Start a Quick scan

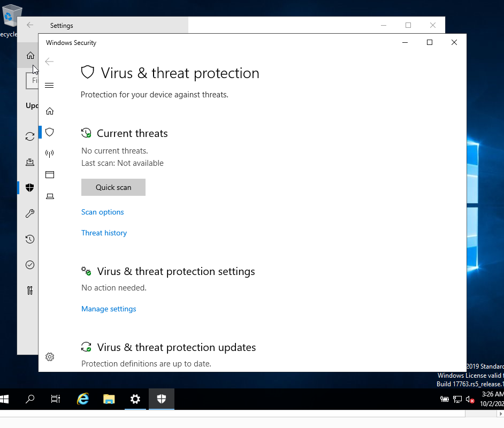click(113, 187)
